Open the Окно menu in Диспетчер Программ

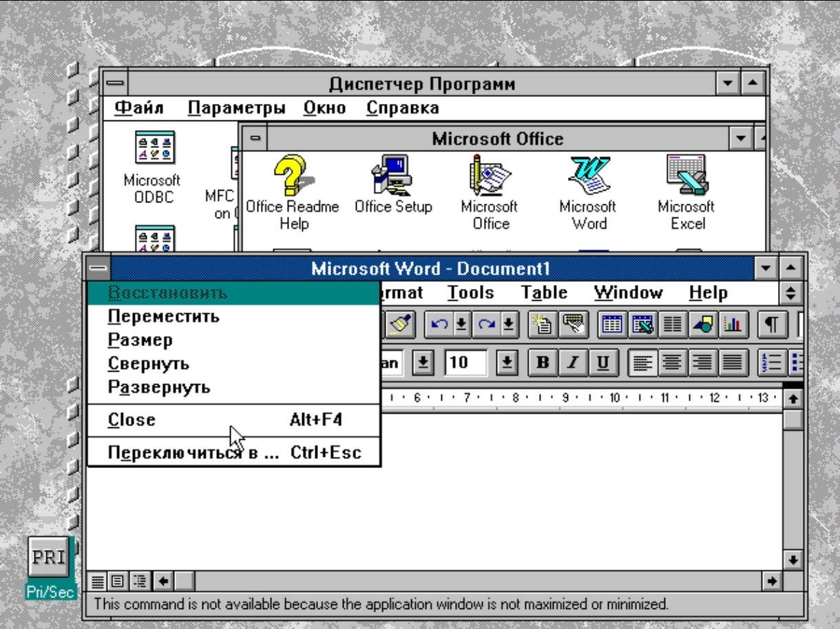tap(324, 108)
